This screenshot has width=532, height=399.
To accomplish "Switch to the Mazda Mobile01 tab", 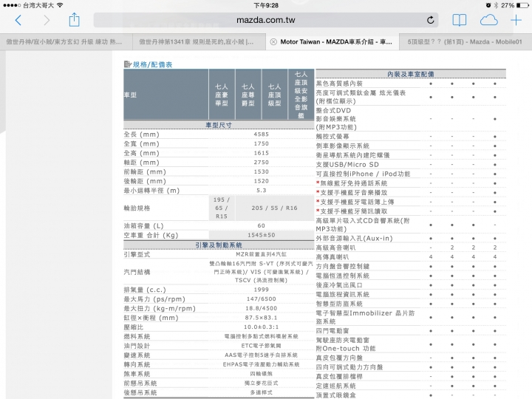I will click(465, 41).
